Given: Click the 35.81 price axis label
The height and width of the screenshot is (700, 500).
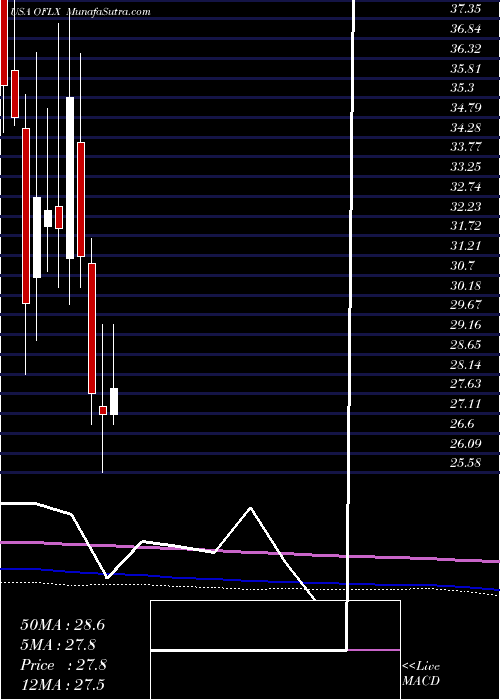Looking at the screenshot, I should click(466, 68).
